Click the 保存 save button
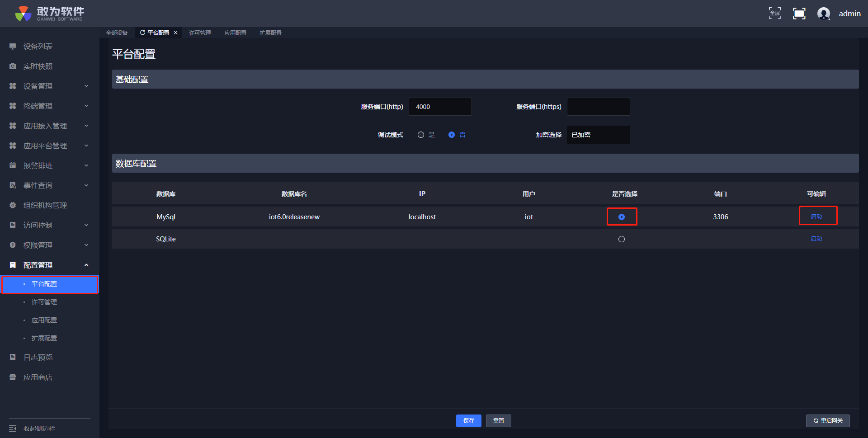 click(x=469, y=421)
